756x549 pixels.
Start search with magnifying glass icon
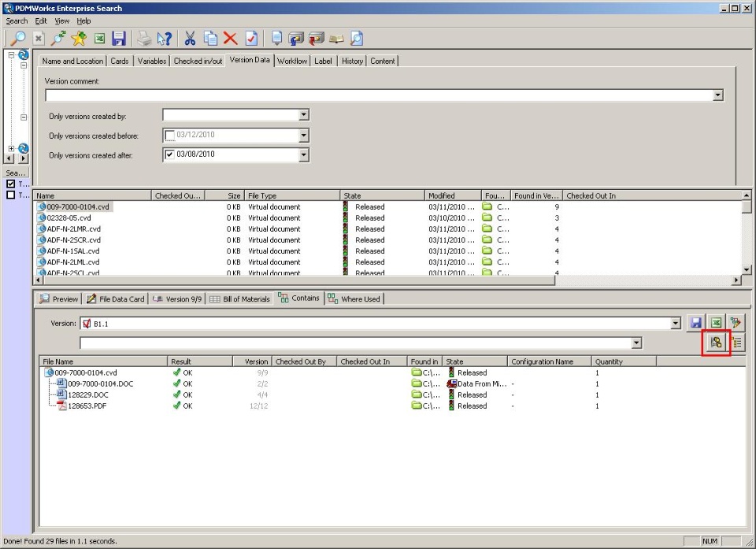(18, 38)
